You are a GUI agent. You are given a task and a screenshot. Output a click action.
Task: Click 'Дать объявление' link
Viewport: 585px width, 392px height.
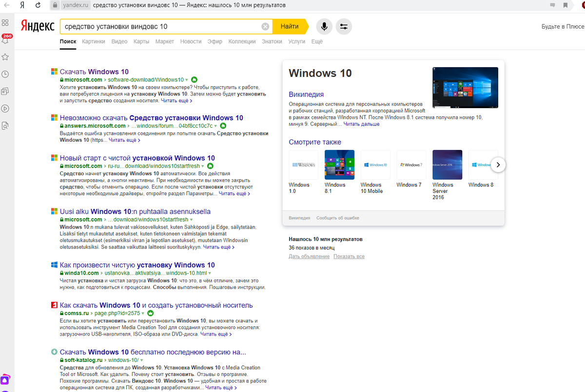pyautogui.click(x=309, y=257)
